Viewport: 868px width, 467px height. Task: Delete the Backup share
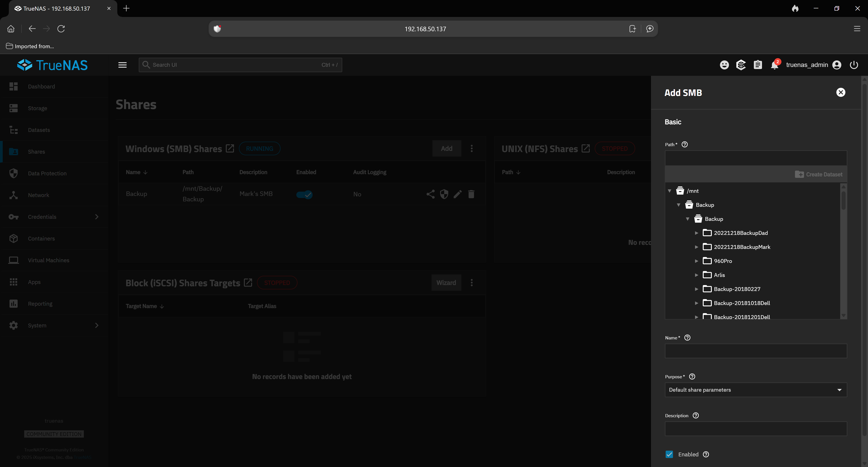471,194
